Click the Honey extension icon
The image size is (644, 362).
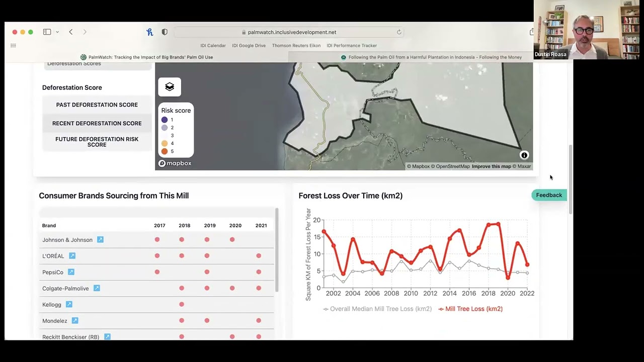149,32
